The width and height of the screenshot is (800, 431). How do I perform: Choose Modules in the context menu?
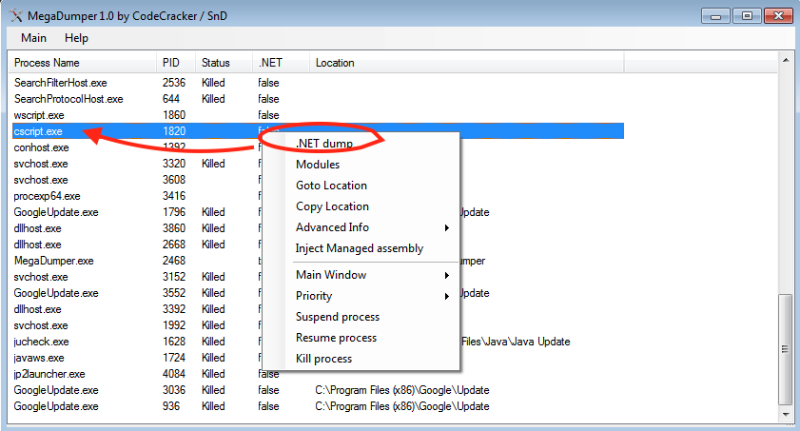point(318,164)
